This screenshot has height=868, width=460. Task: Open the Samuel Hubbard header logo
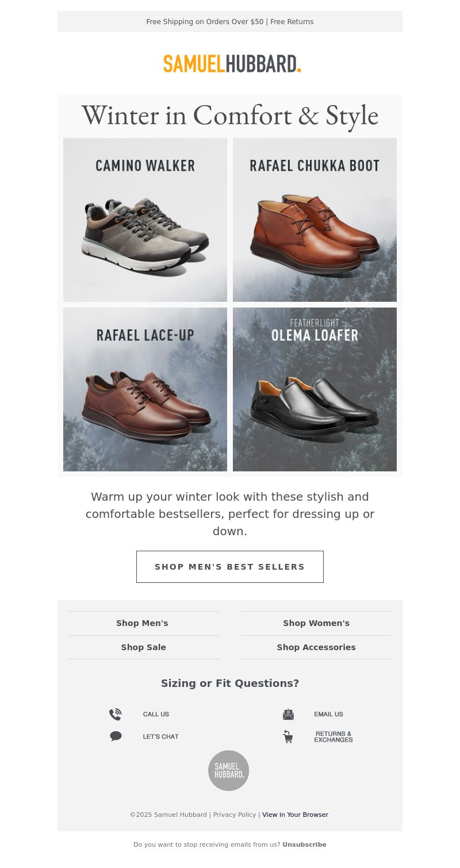point(232,64)
